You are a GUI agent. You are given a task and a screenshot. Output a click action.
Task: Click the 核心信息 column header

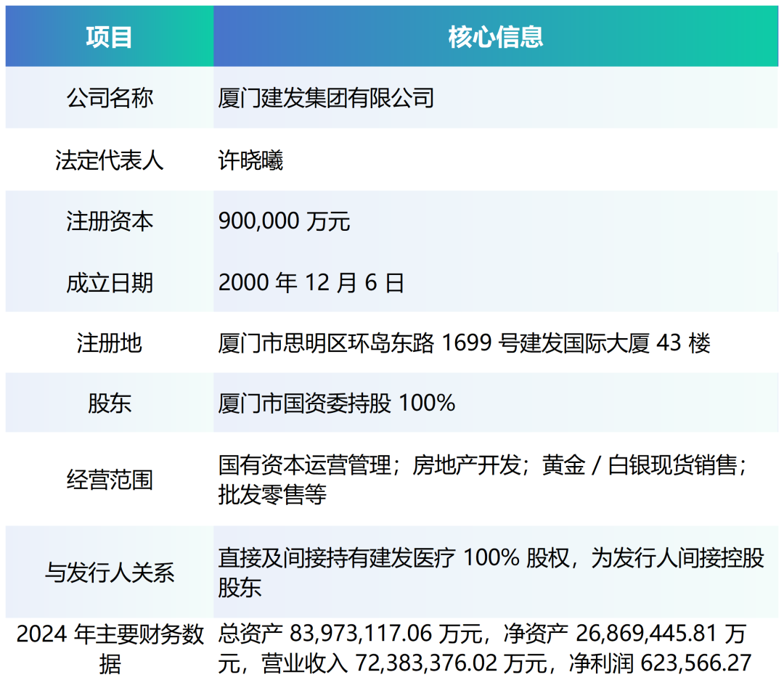pyautogui.click(x=496, y=36)
